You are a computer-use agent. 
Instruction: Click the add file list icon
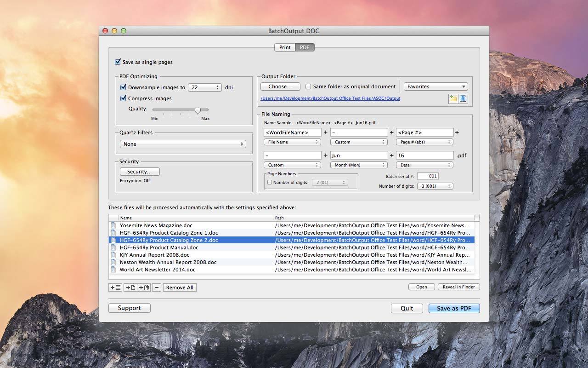click(x=115, y=287)
